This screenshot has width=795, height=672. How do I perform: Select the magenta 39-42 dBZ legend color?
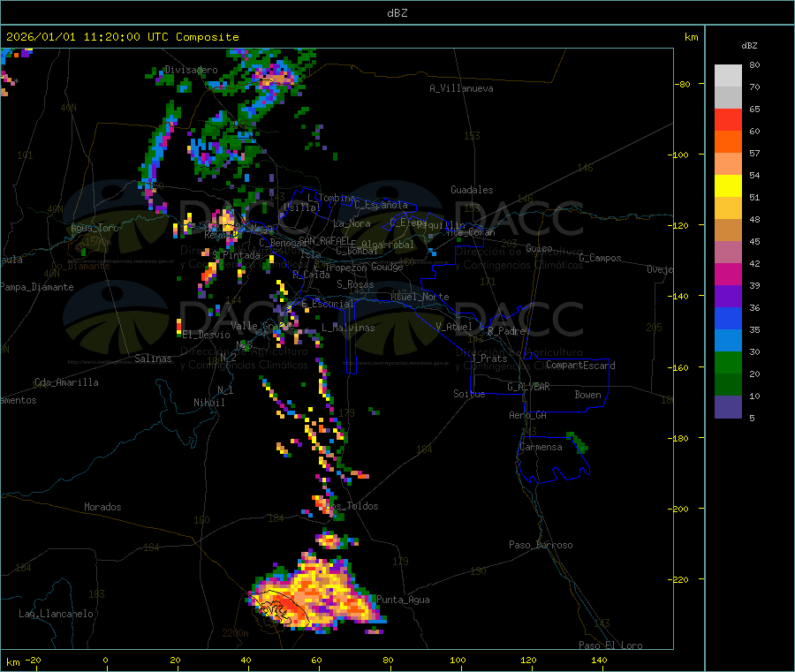click(x=728, y=274)
